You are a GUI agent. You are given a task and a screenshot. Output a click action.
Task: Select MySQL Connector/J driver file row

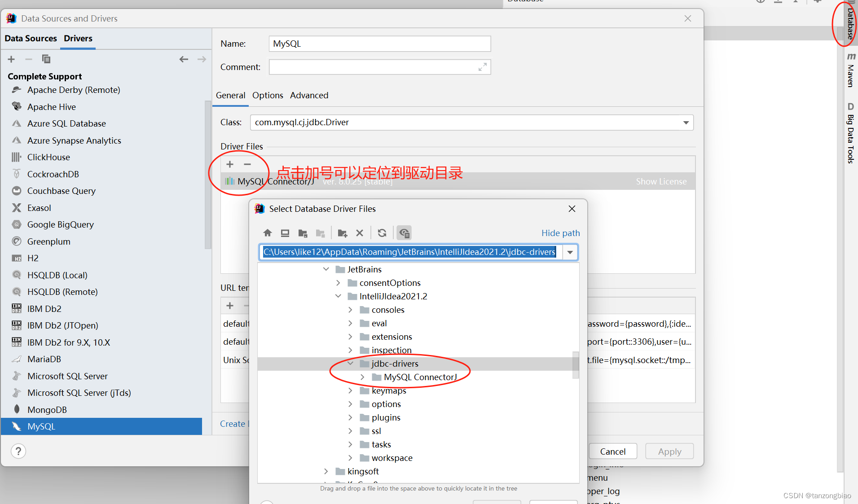(458, 181)
